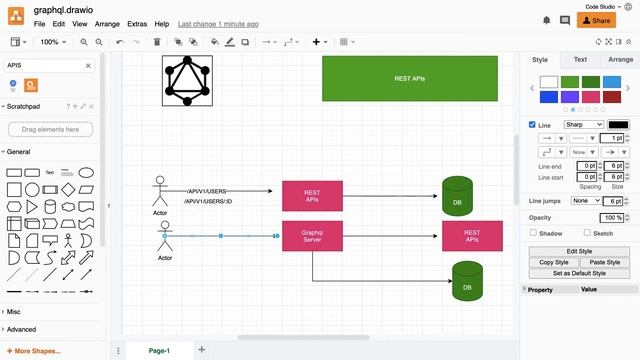
Task: Send selection to back
Action: pyautogui.click(x=193, y=42)
